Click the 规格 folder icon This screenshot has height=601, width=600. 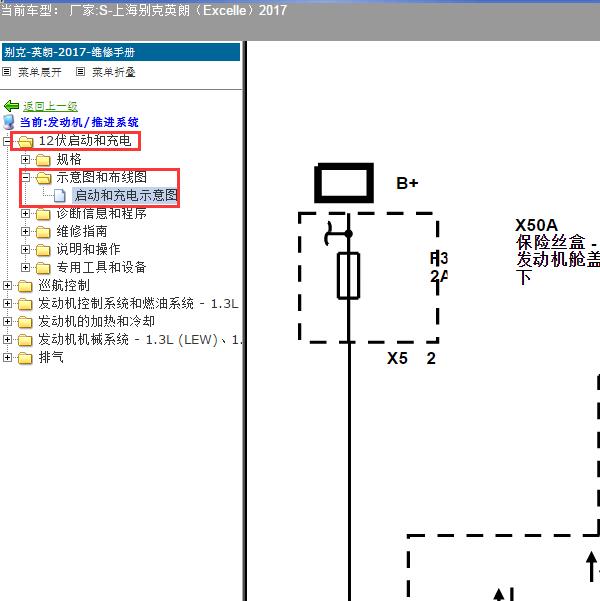[x=43, y=160]
